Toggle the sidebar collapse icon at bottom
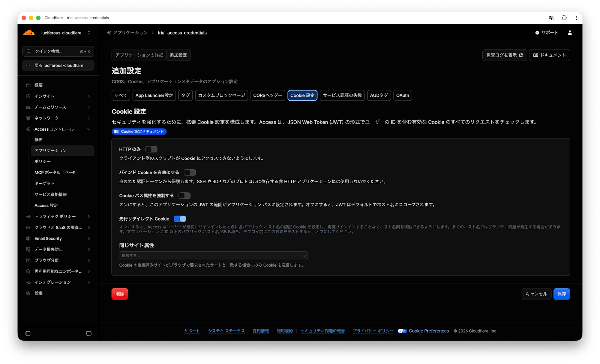 click(x=28, y=333)
